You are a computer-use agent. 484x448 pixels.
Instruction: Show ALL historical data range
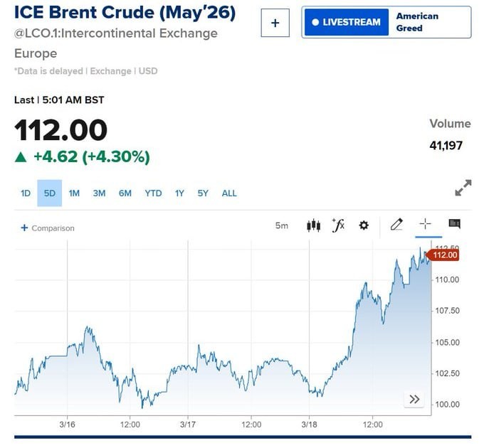click(229, 193)
